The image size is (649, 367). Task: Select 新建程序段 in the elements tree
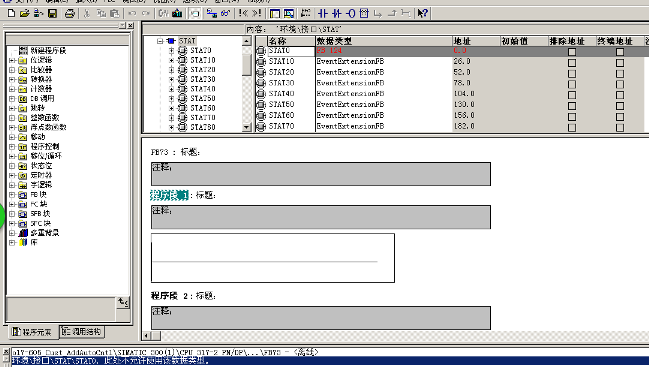tap(48, 50)
